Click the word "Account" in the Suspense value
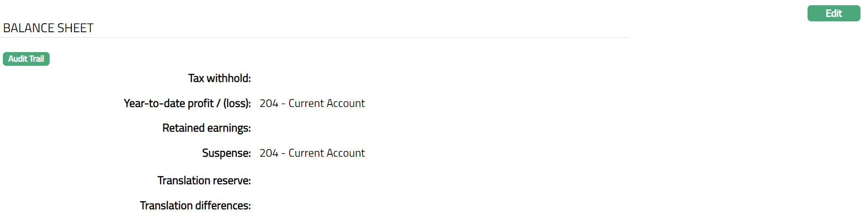Viewport: 868px width, 222px height. click(346, 153)
